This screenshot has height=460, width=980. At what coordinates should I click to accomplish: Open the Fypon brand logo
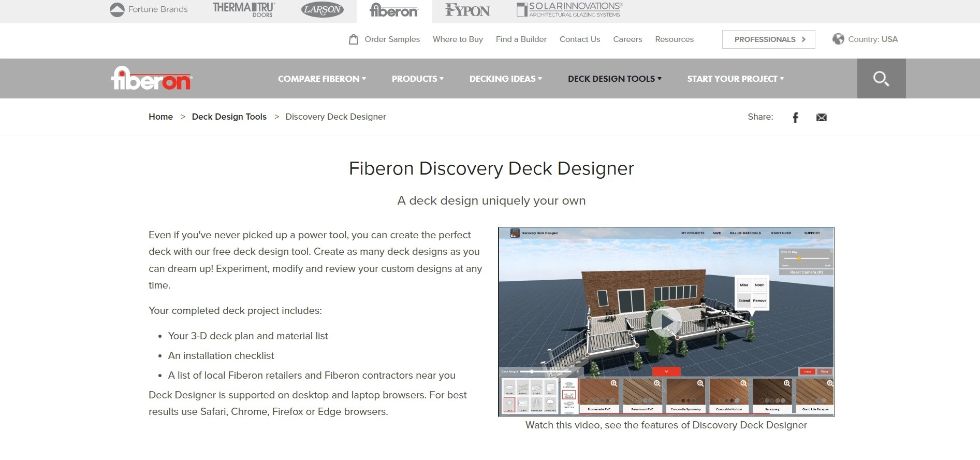point(467,10)
